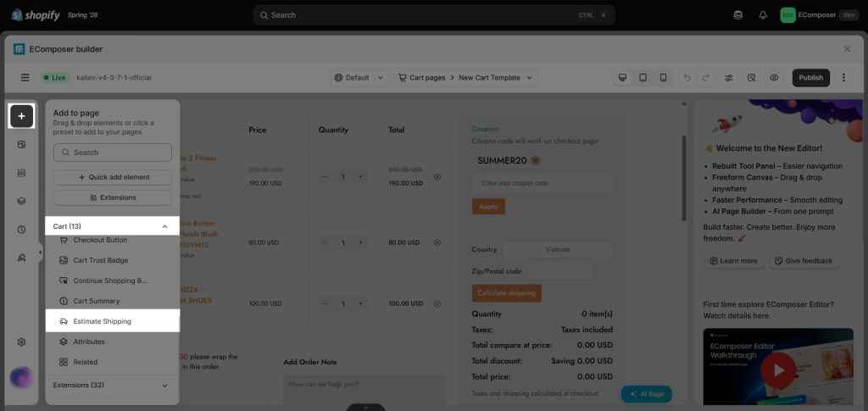This screenshot has width=868, height=411.
Task: Open the Default language dropdown
Action: click(x=359, y=77)
